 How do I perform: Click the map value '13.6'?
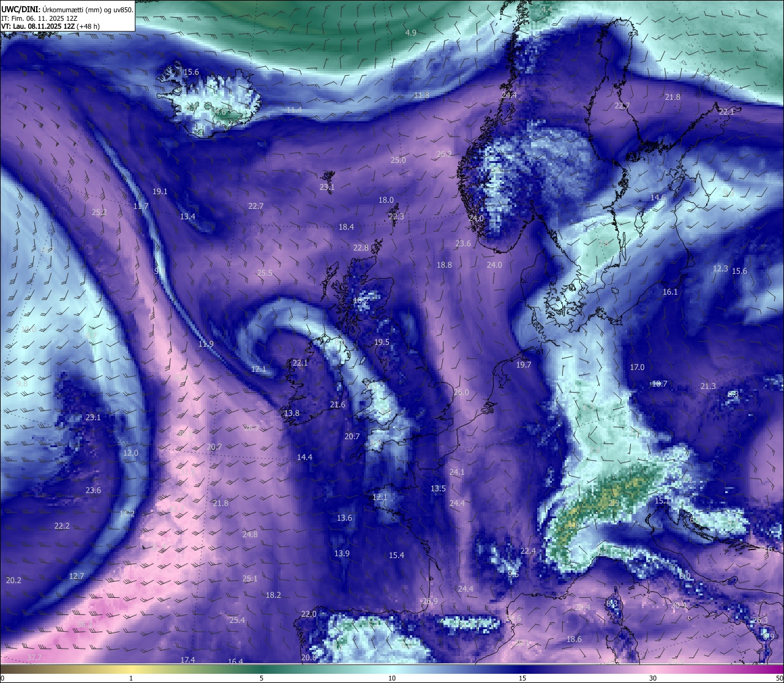[344, 518]
